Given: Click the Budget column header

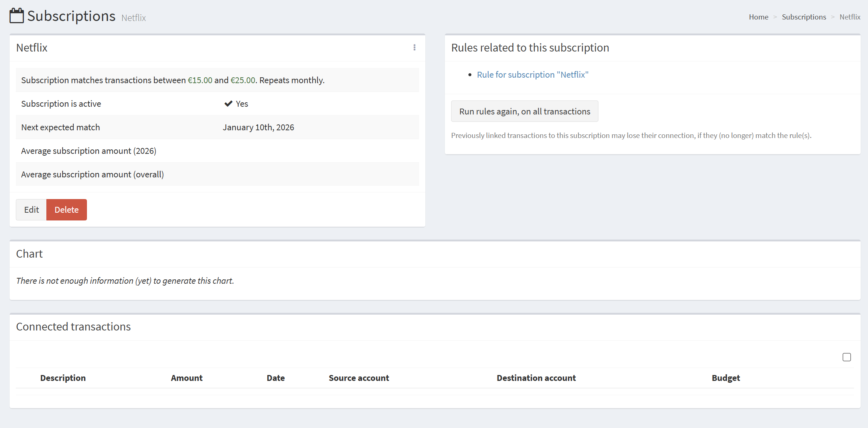Looking at the screenshot, I should click(726, 378).
